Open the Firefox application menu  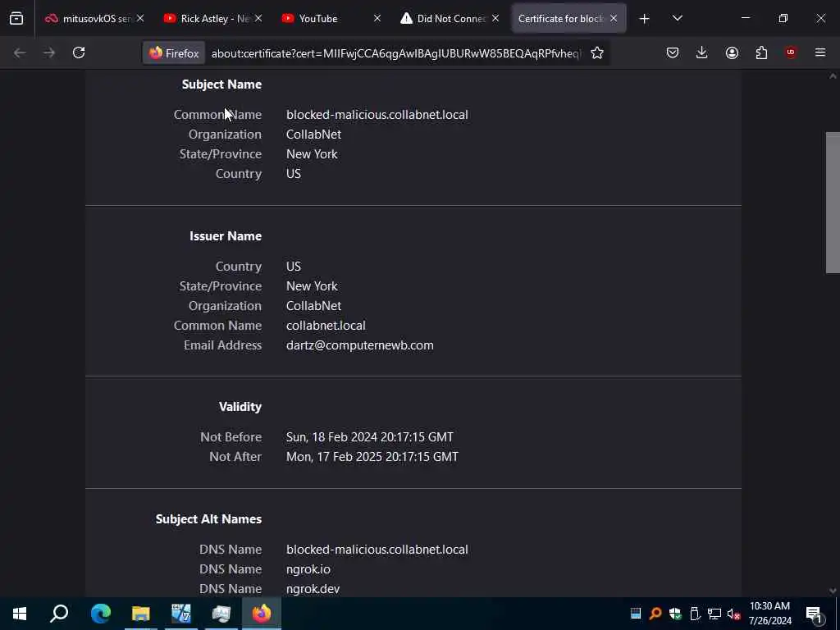[820, 52]
